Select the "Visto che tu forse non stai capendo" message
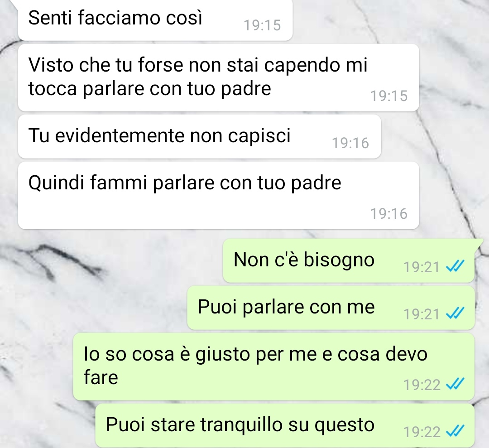This screenshot has width=489, height=448. pos(219,77)
